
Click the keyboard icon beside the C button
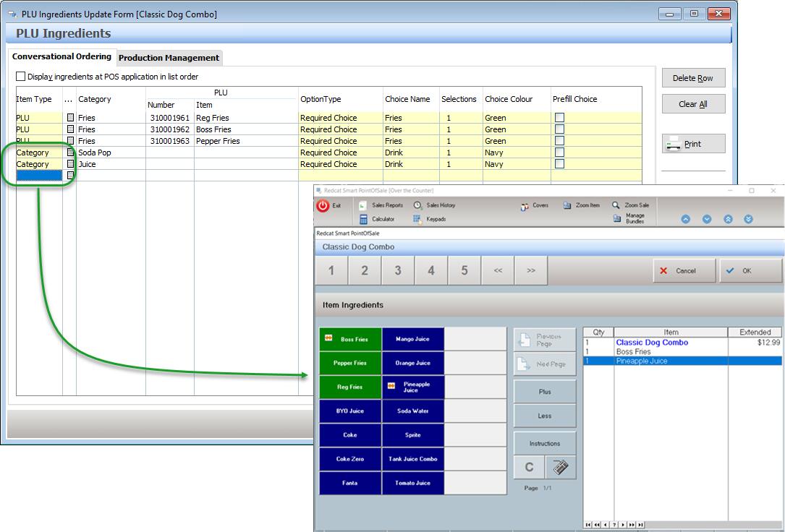click(x=560, y=468)
